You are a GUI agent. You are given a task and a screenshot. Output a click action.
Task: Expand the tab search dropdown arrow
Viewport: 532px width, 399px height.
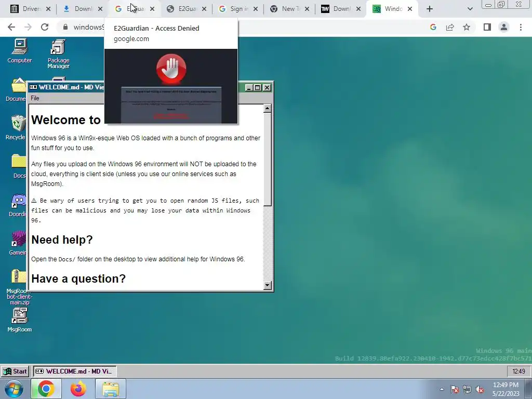[470, 9]
